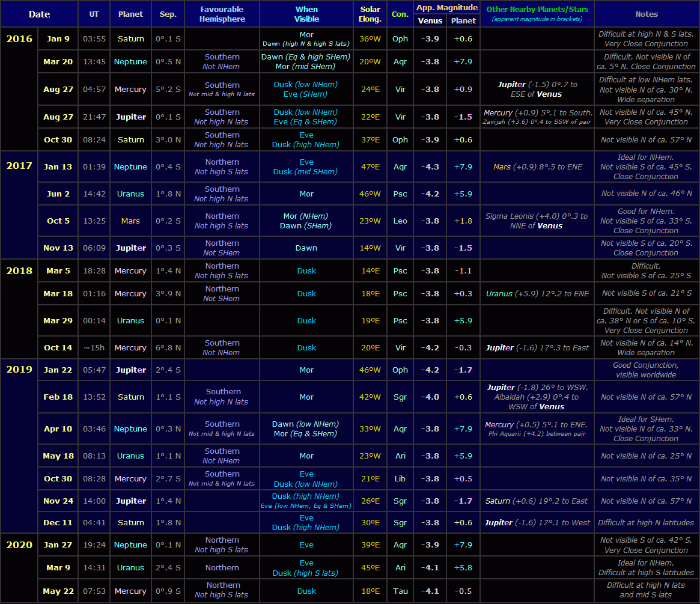Image resolution: width=700 pixels, height=604 pixels.
Task: Click the Tau constellation cell
Action: click(x=400, y=591)
